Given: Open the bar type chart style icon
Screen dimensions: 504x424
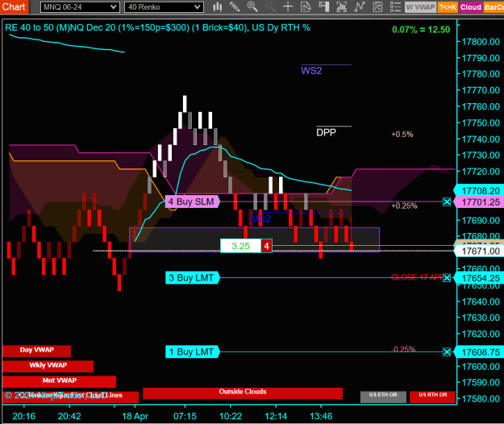Looking at the screenshot, I should (x=218, y=6).
